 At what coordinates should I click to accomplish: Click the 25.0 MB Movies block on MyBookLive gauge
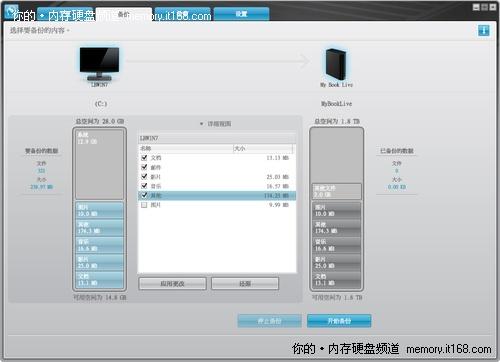pyautogui.click(x=336, y=262)
